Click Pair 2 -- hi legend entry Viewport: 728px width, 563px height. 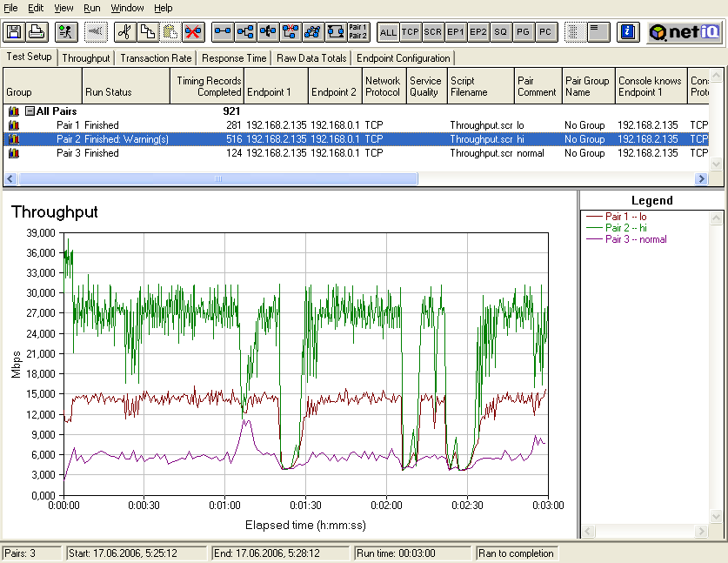[626, 227]
